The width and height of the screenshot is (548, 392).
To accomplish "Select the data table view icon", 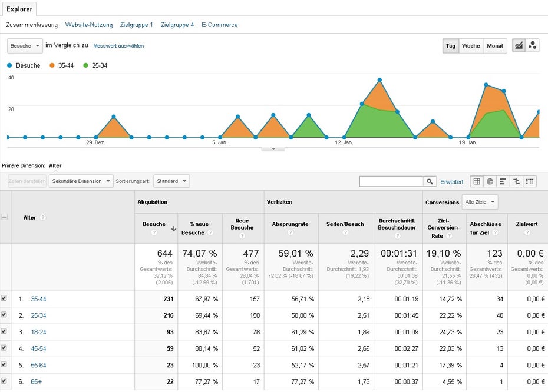I will tap(477, 181).
